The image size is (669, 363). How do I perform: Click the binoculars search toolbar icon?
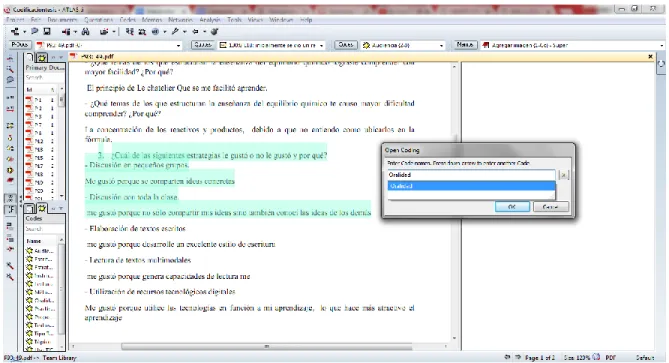[x=86, y=31]
